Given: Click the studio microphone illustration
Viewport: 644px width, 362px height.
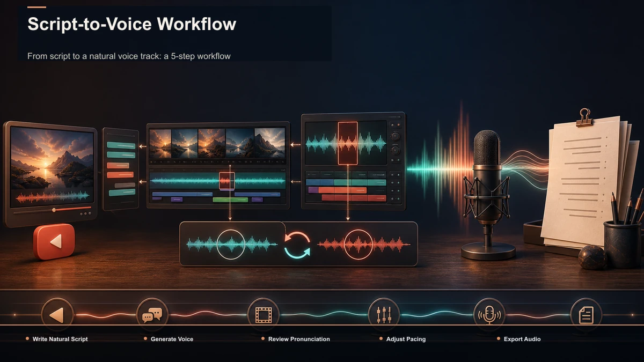Looking at the screenshot, I should click(487, 196).
